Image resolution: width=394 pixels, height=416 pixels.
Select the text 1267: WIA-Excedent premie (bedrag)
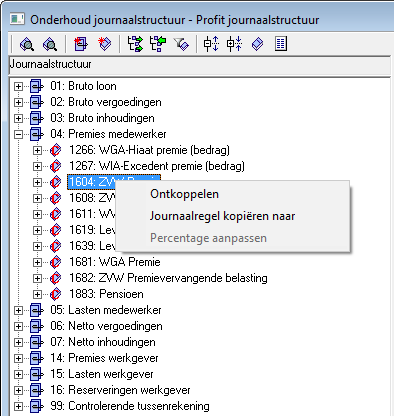[157, 166]
